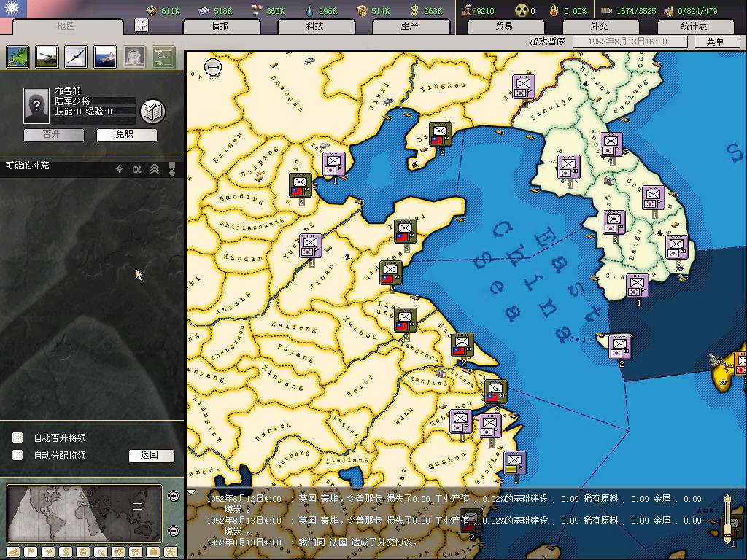The height and width of the screenshot is (560, 747).
Task: Click the distance ruler icon on map
Action: coord(212,68)
